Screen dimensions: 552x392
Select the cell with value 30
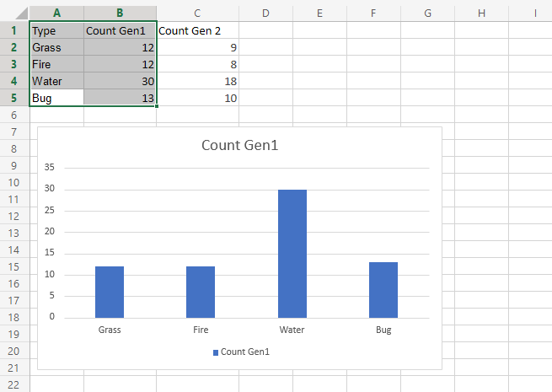click(x=120, y=81)
